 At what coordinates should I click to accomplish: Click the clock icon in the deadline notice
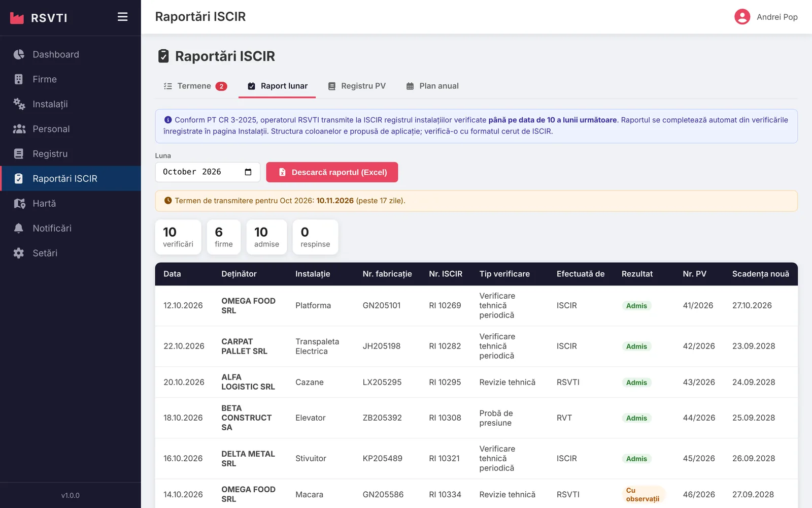[x=168, y=201]
